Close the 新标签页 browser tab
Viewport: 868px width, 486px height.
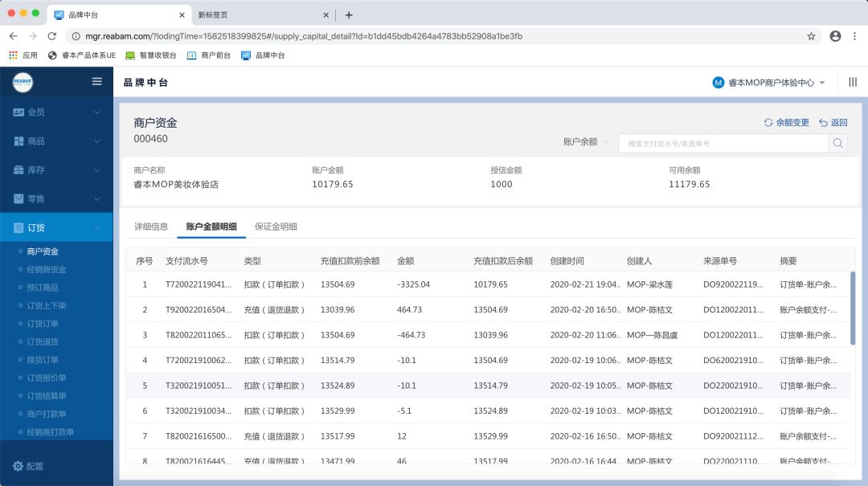(x=325, y=15)
